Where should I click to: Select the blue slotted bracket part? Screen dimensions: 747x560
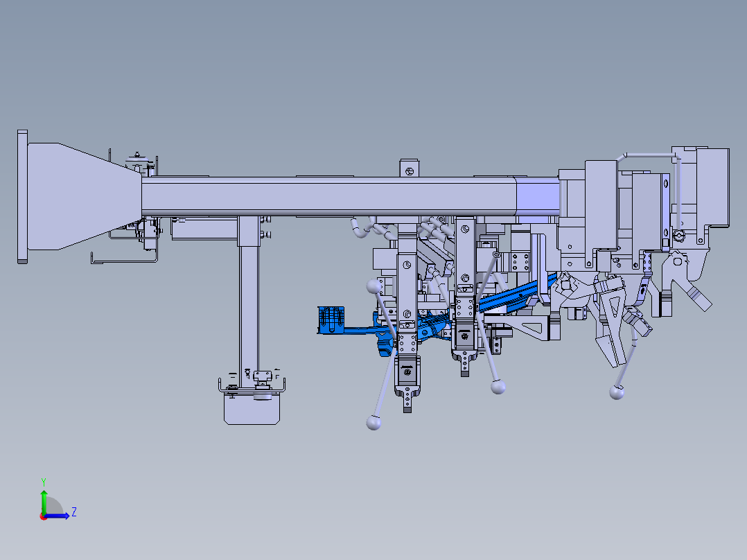coord(331,320)
